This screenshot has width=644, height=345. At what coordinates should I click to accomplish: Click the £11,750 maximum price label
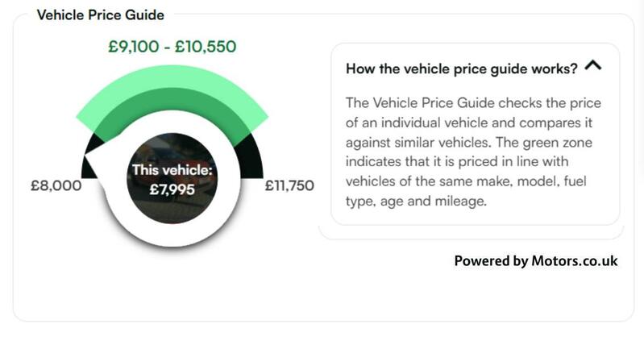(x=289, y=185)
